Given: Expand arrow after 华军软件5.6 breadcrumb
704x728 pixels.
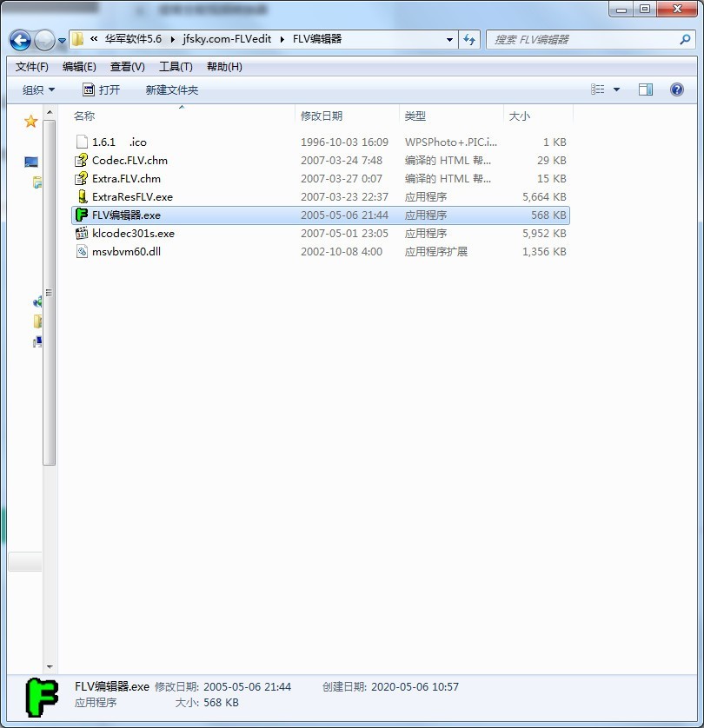Looking at the screenshot, I should click(172, 40).
